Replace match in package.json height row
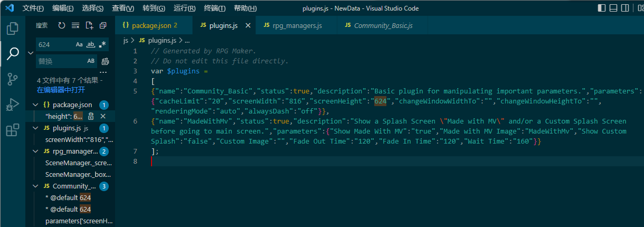The height and width of the screenshot is (227, 644). pyautogui.click(x=91, y=116)
